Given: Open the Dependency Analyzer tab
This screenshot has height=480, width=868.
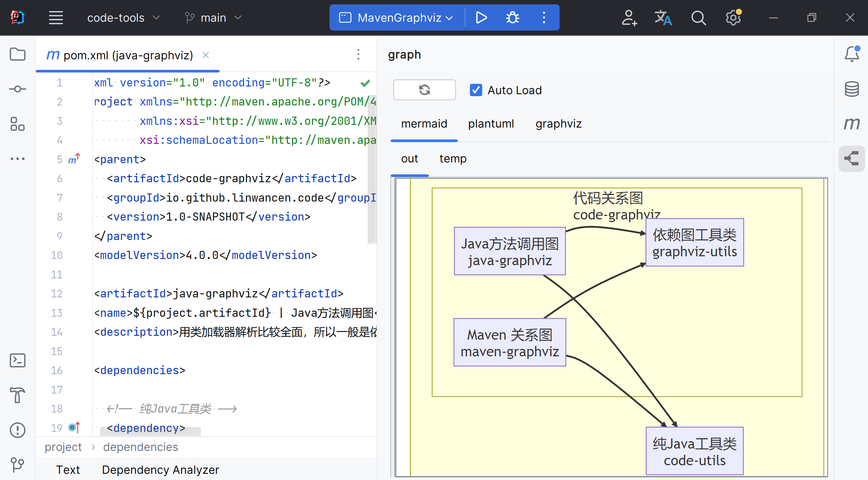Looking at the screenshot, I should [160, 470].
